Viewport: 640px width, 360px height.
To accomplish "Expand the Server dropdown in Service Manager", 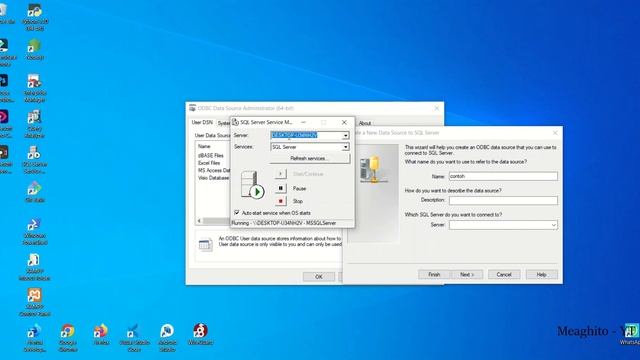I will point(346,135).
